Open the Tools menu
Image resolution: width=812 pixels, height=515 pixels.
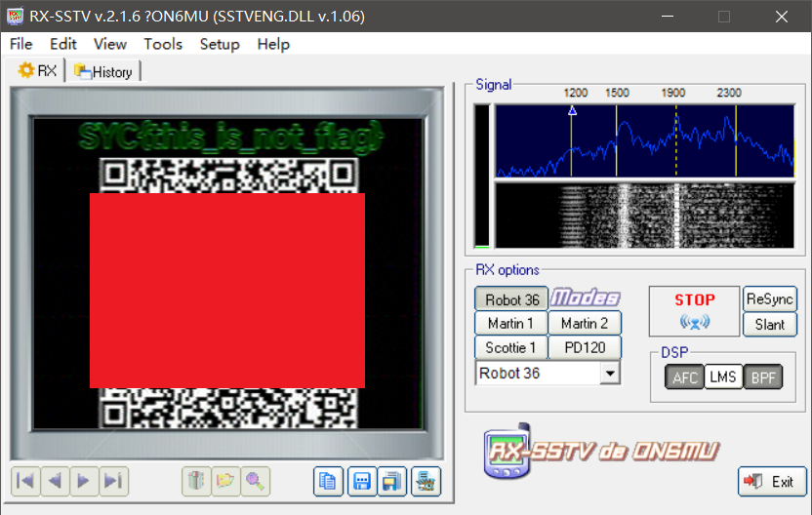(163, 44)
